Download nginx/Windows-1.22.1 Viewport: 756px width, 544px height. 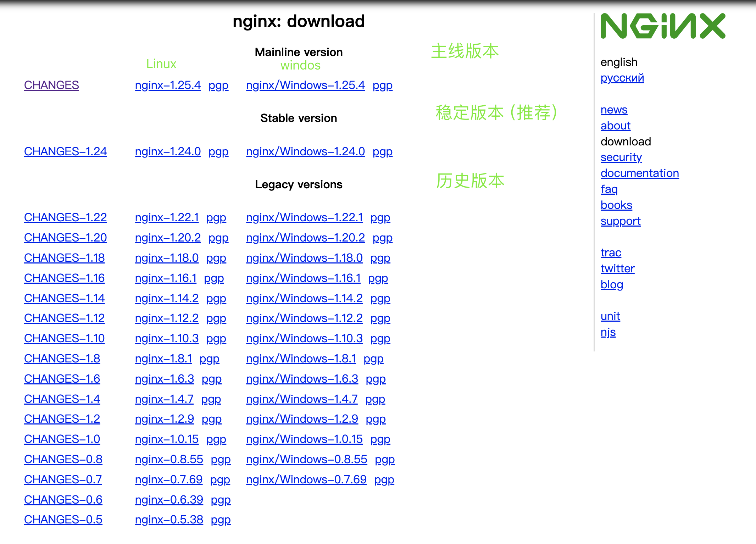pos(305,217)
